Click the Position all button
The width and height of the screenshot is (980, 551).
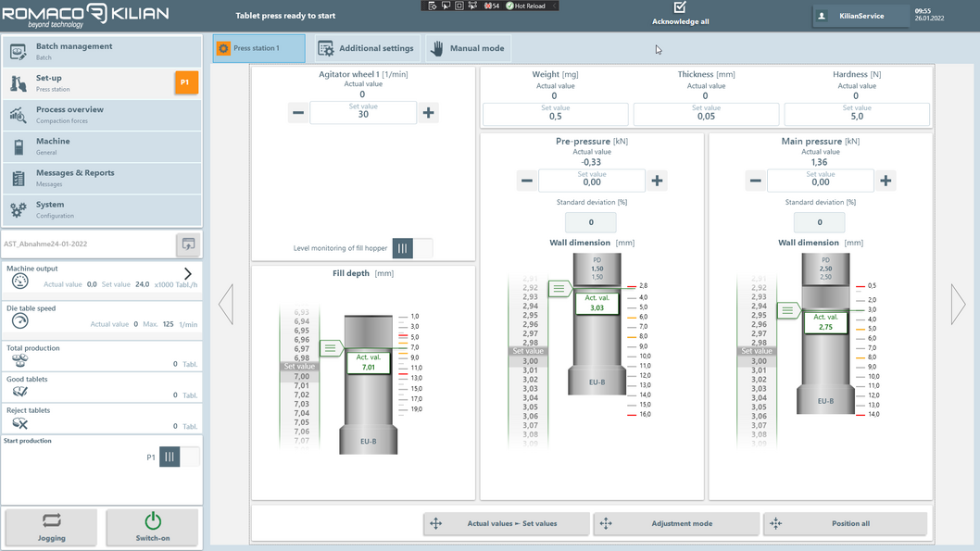(x=845, y=523)
